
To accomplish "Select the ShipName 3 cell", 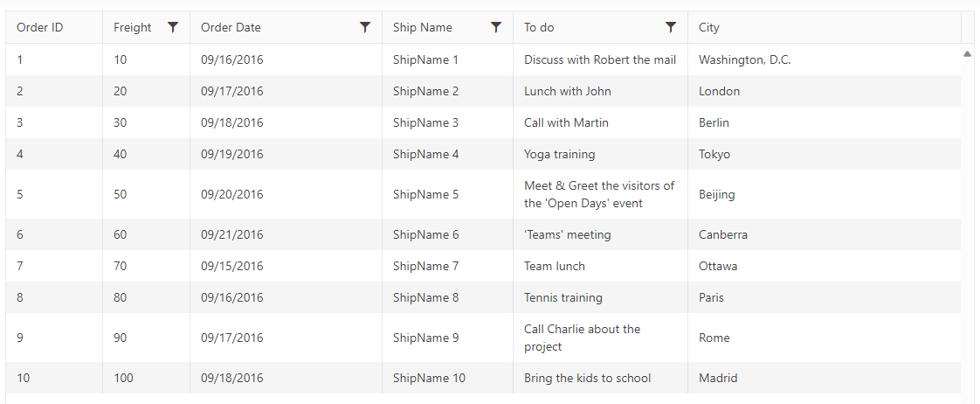I will (x=447, y=122).
